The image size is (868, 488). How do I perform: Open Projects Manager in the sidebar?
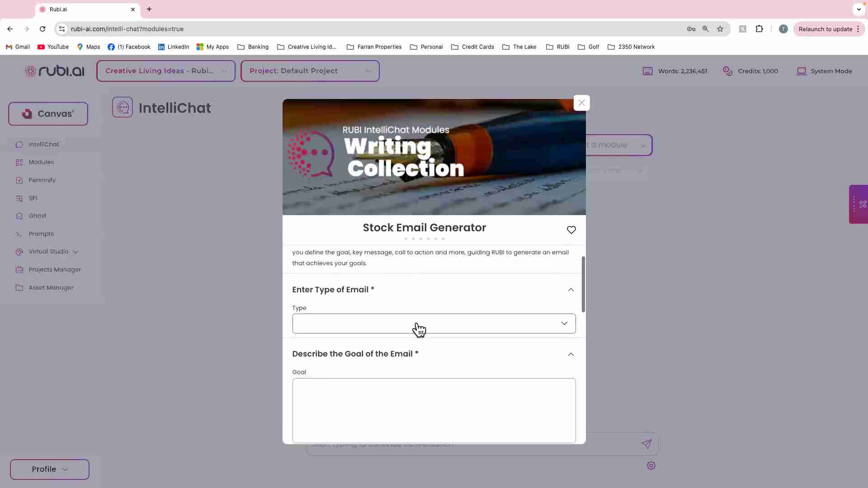(55, 270)
